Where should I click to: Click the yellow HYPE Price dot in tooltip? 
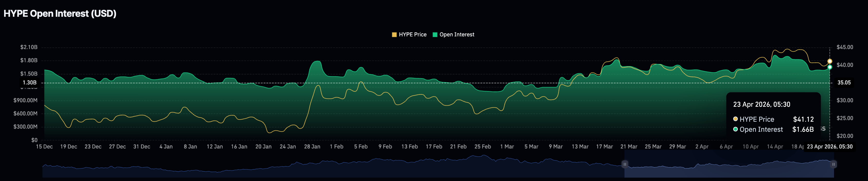pyautogui.click(x=736, y=119)
